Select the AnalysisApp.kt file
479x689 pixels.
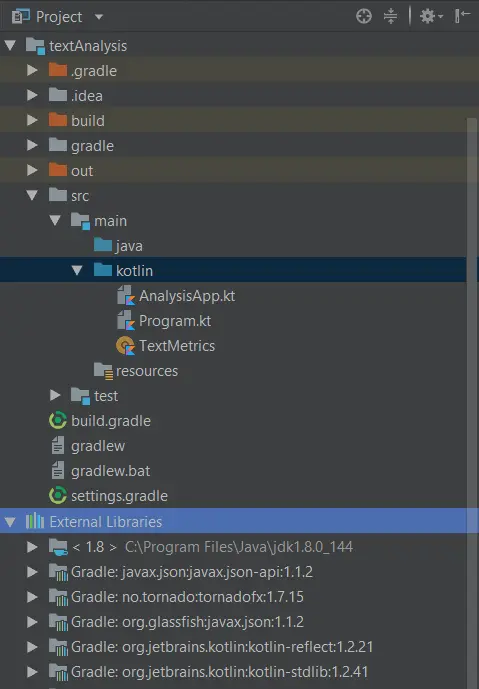pos(187,296)
